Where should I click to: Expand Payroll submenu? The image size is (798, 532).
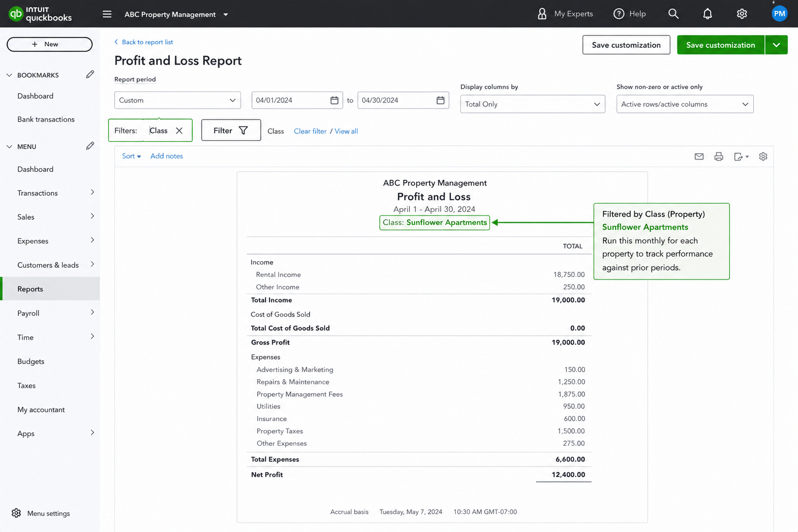pos(92,312)
